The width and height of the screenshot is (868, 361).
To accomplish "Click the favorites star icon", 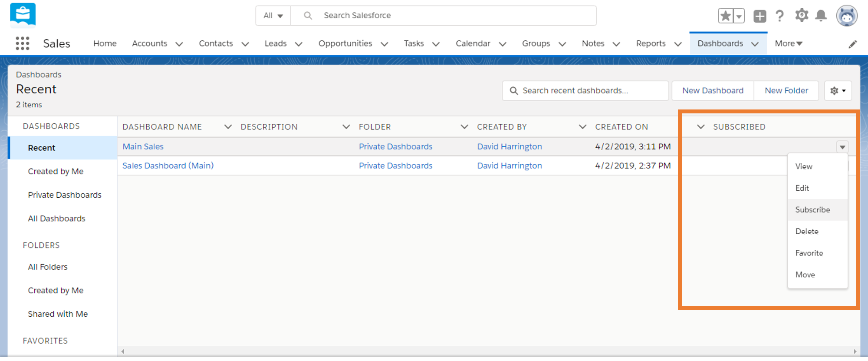I will pos(726,16).
